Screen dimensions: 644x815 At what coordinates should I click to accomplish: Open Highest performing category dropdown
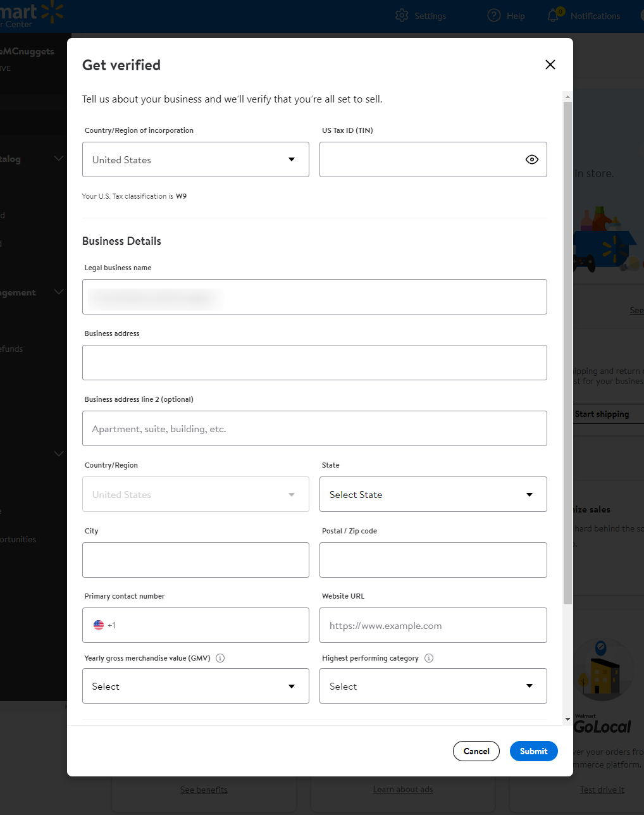click(433, 686)
